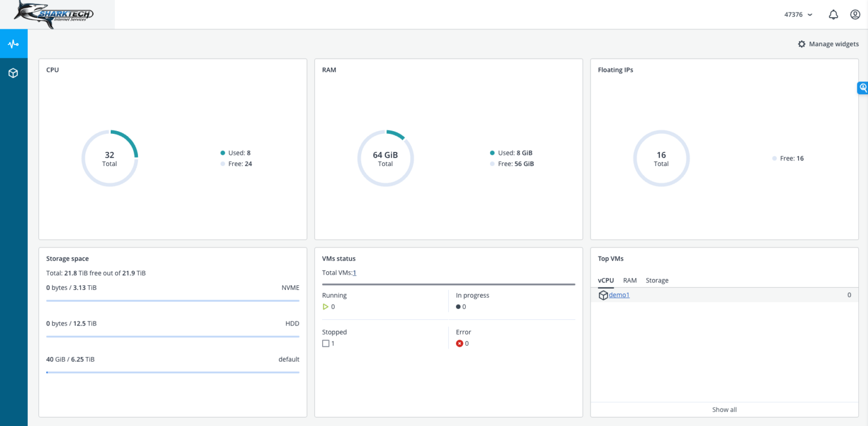This screenshot has height=426, width=868.
Task: Open the user account icon
Action: [x=855, y=14]
